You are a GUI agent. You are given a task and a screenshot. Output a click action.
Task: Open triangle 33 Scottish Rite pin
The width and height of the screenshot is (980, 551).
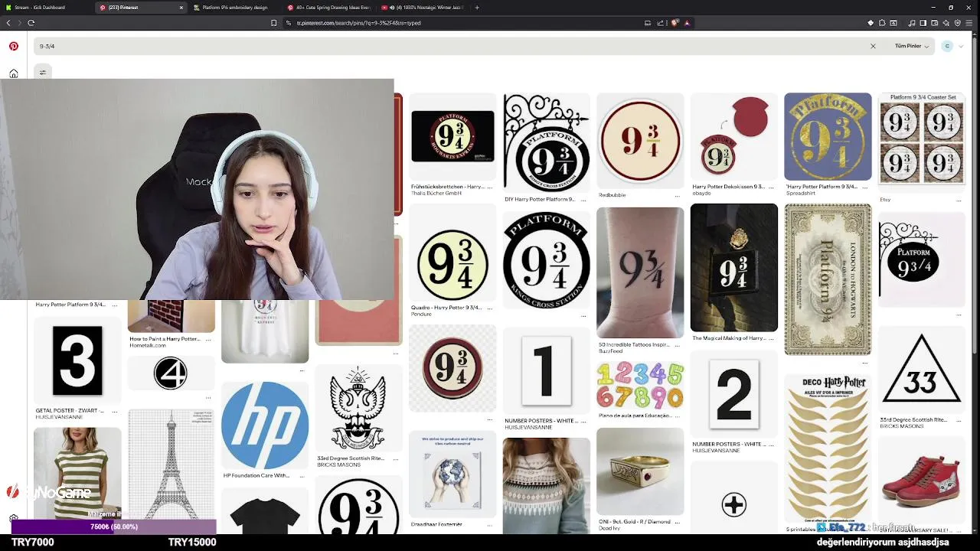point(921,371)
